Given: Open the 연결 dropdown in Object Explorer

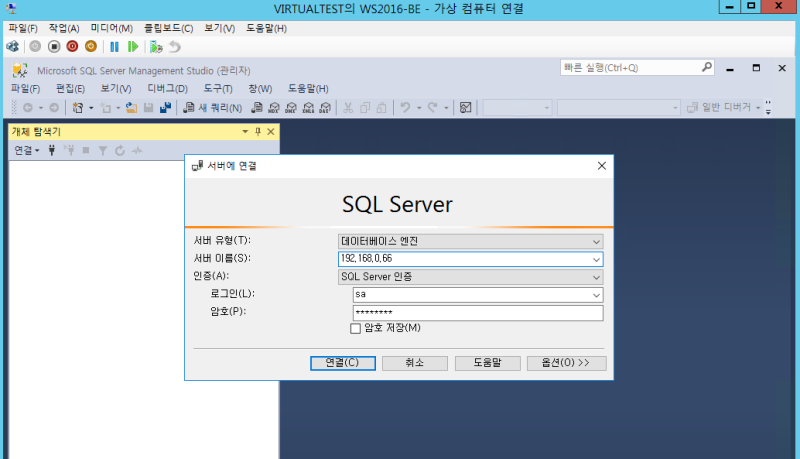Looking at the screenshot, I should [x=27, y=150].
